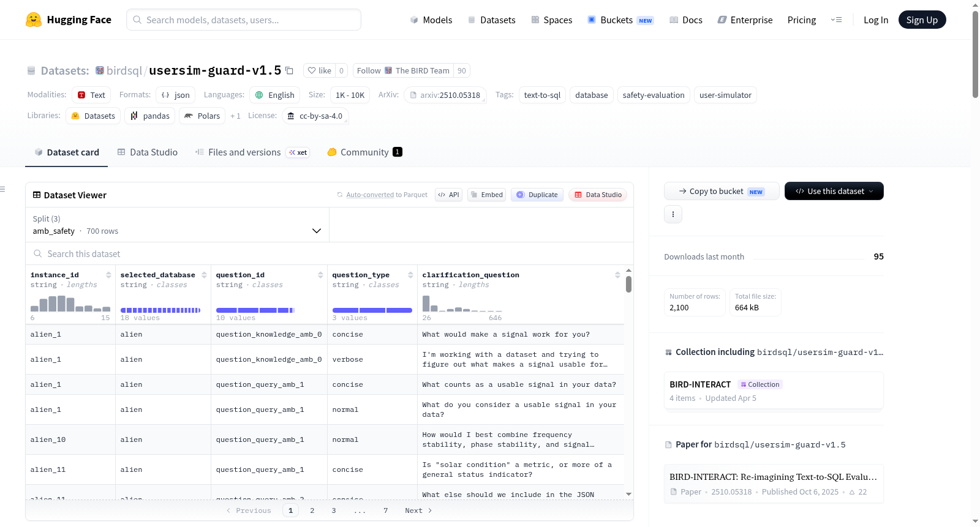
Task: Click Follow The BIRD Team button
Action: pyautogui.click(x=403, y=70)
